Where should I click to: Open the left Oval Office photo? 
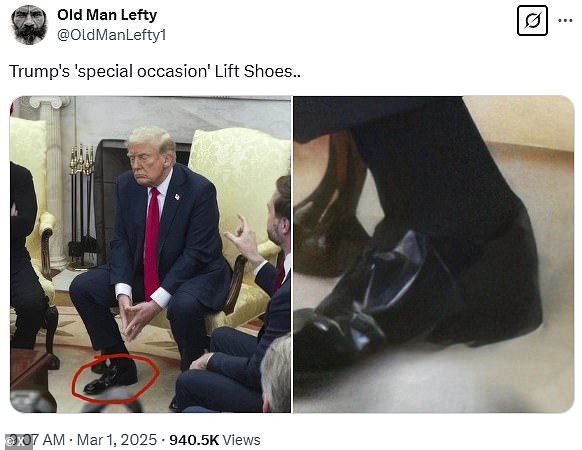click(x=150, y=254)
